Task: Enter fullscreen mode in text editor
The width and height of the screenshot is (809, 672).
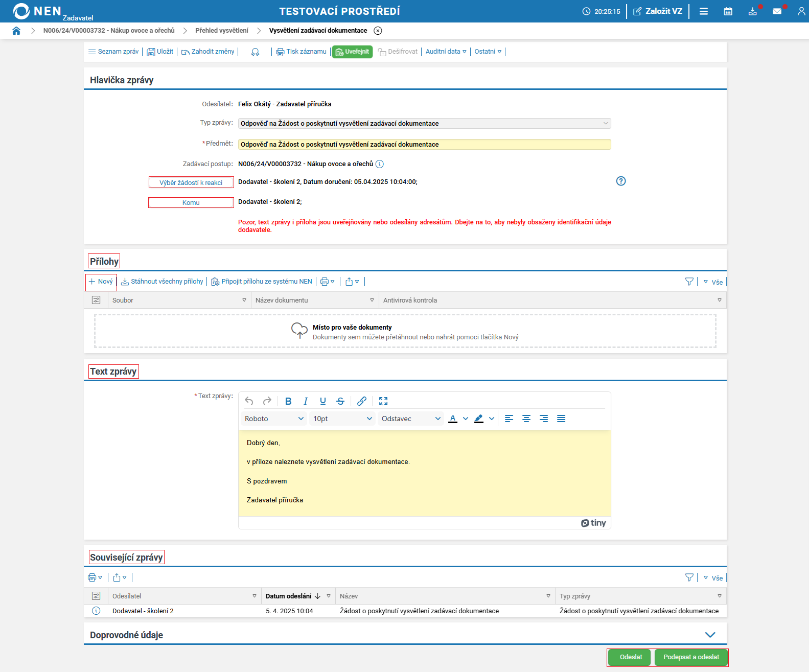Action: 383,401
